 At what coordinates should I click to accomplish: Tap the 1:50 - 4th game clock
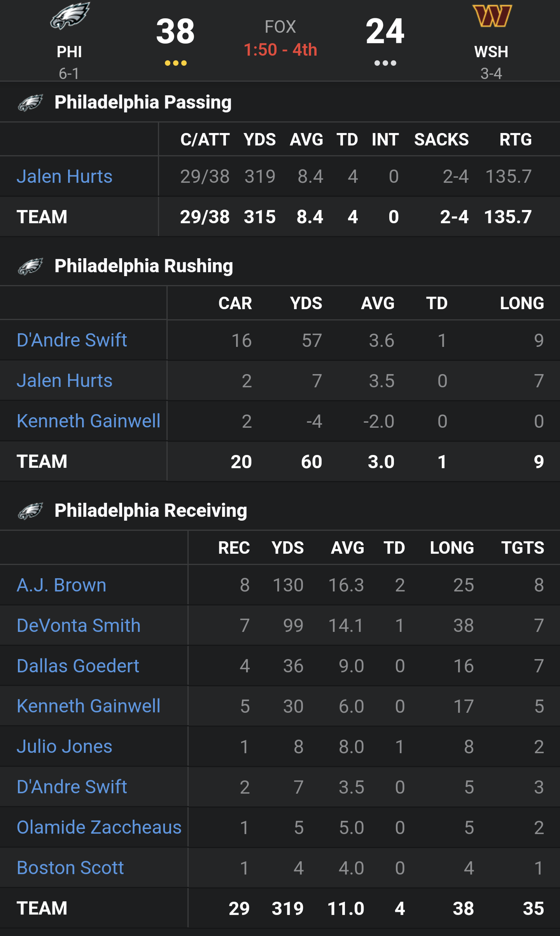280,50
